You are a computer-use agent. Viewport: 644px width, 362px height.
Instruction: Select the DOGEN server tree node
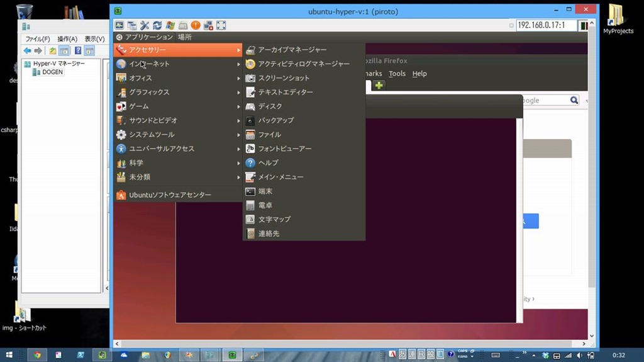[x=52, y=72]
